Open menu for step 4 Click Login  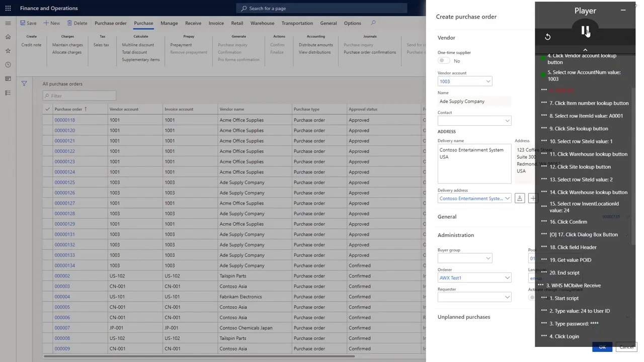(544, 336)
